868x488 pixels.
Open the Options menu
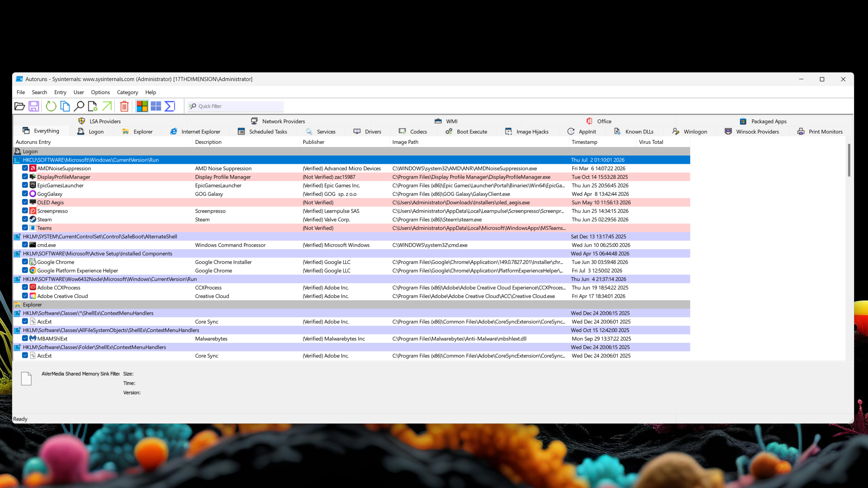[x=100, y=92]
